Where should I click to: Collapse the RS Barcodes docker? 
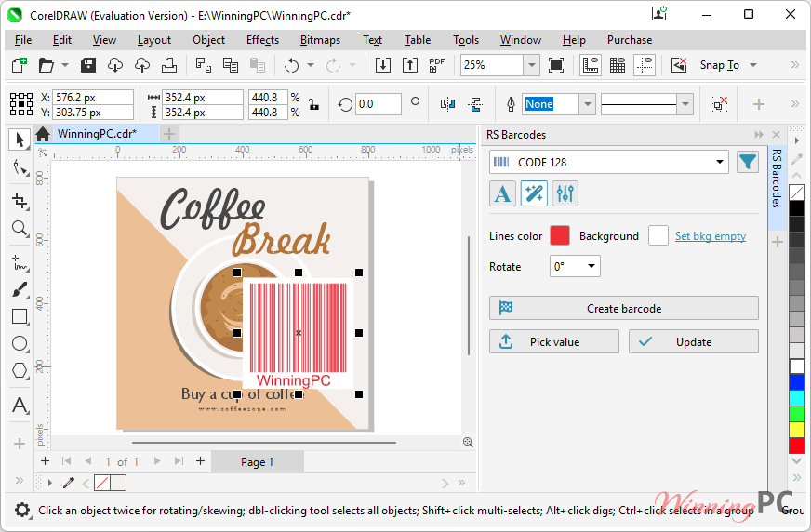pos(759,135)
